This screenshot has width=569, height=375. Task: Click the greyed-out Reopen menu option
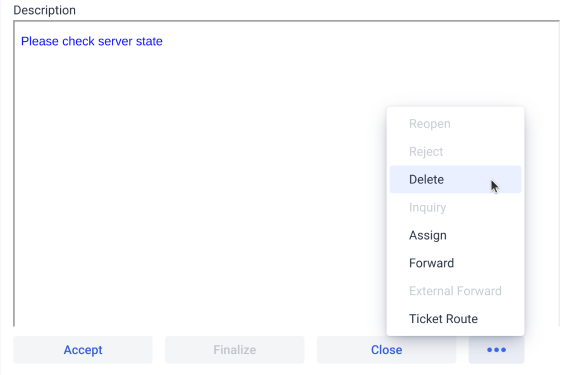pyautogui.click(x=455, y=124)
